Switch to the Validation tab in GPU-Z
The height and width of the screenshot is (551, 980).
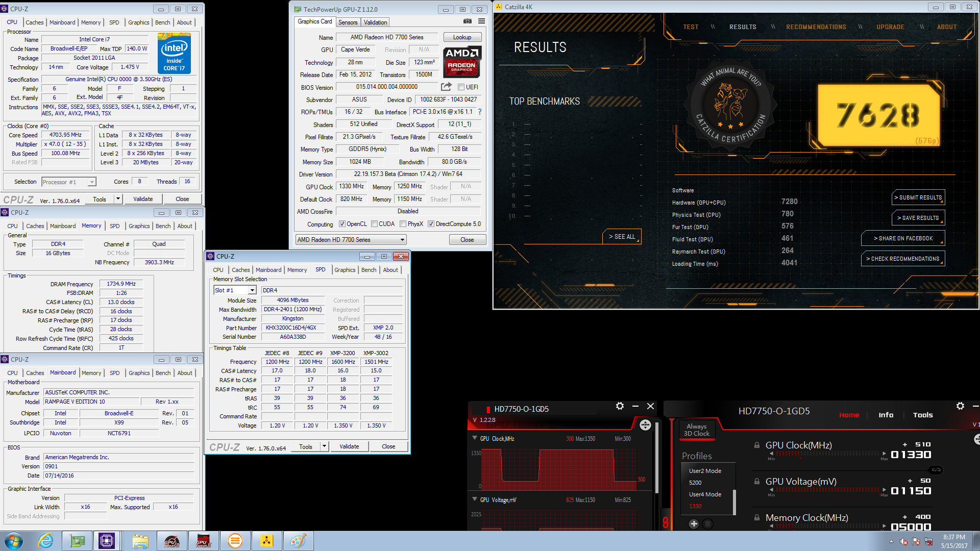(x=375, y=22)
